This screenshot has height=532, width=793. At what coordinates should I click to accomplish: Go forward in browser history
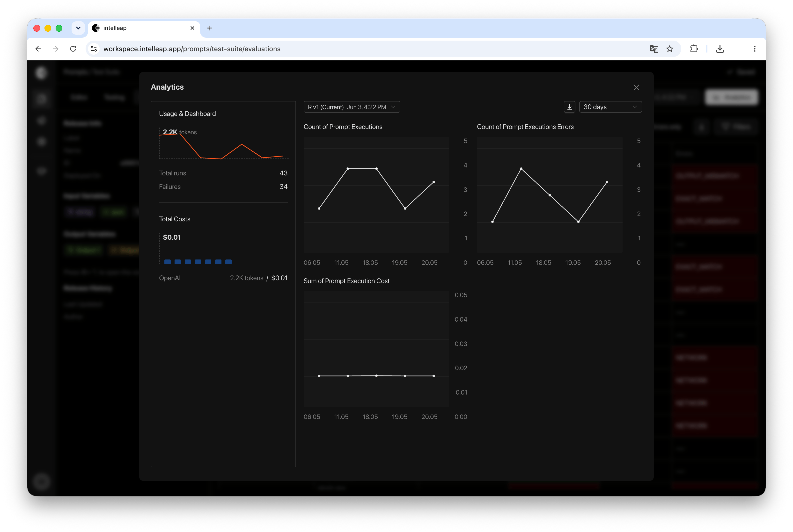[x=56, y=49]
